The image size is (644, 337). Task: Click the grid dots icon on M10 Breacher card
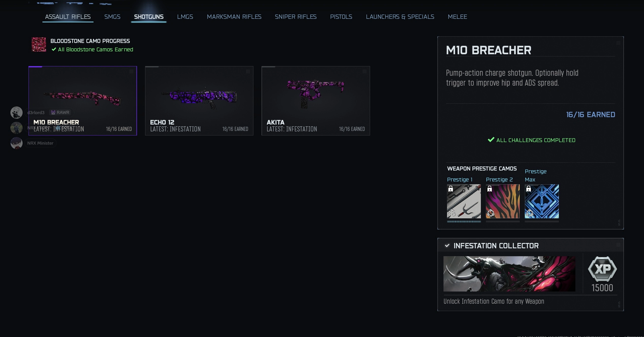point(131,71)
